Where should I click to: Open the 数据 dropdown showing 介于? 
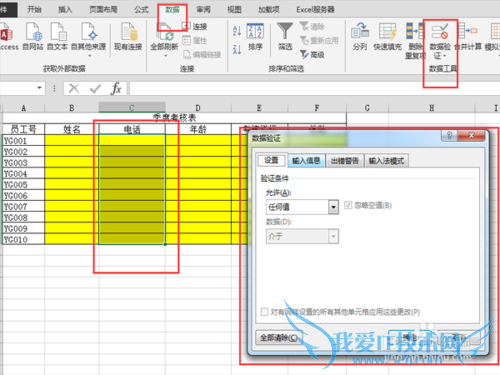pyautogui.click(x=302, y=236)
